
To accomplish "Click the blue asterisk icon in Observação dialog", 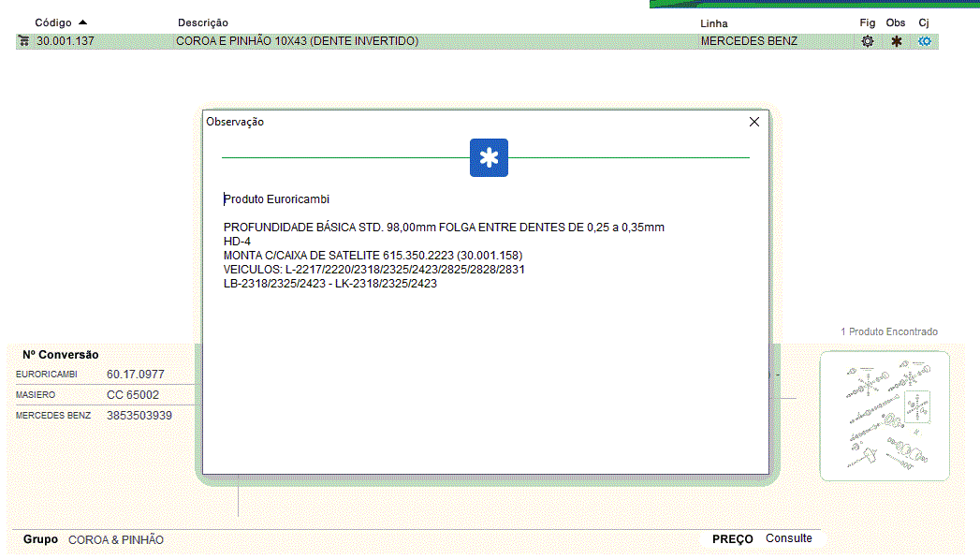I will tap(489, 158).
